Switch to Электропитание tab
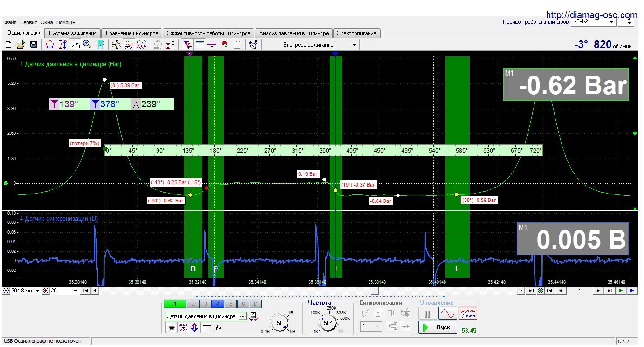The image size is (644, 347). (x=357, y=33)
